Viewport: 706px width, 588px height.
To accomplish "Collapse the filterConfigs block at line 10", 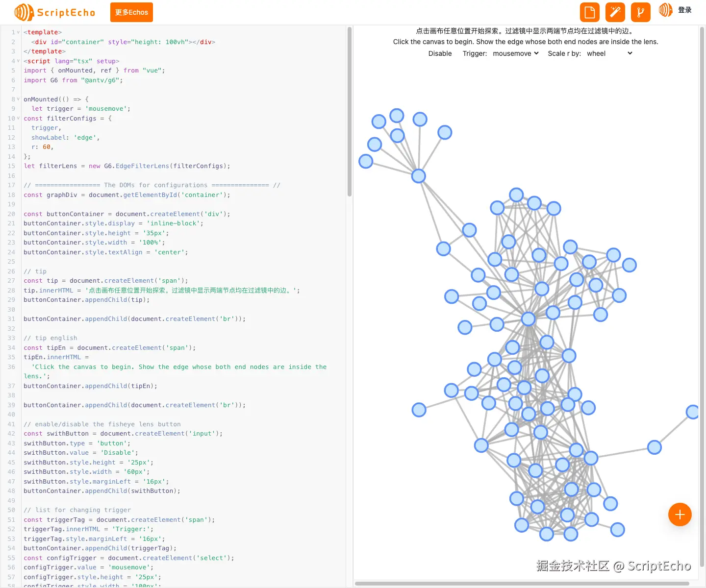I will pyautogui.click(x=19, y=119).
